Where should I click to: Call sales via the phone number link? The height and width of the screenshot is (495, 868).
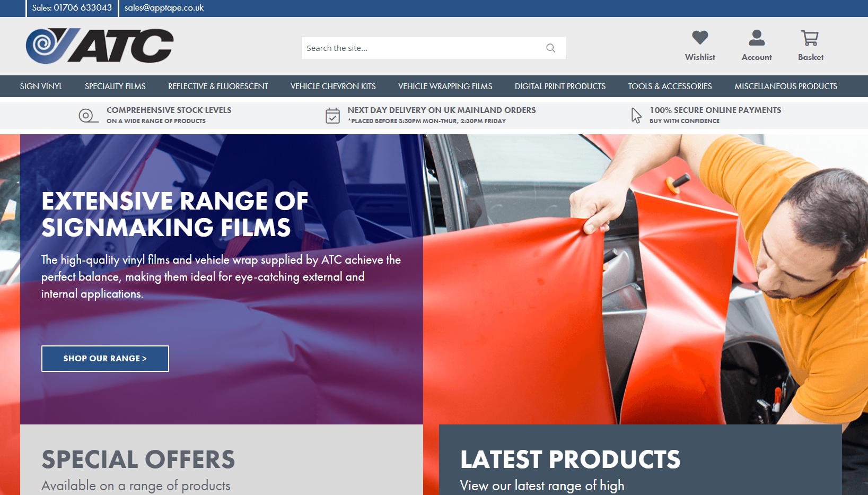72,8
